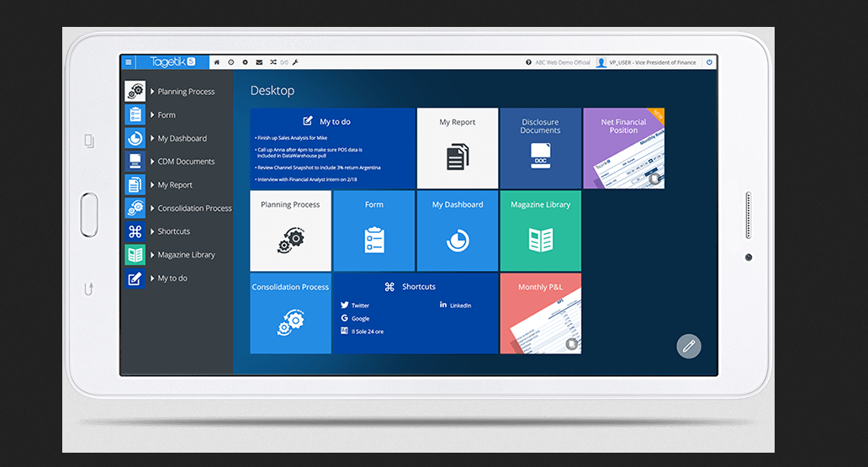Expand the Consolidation Process tree arrow
The height and width of the screenshot is (467, 868).
coord(152,208)
